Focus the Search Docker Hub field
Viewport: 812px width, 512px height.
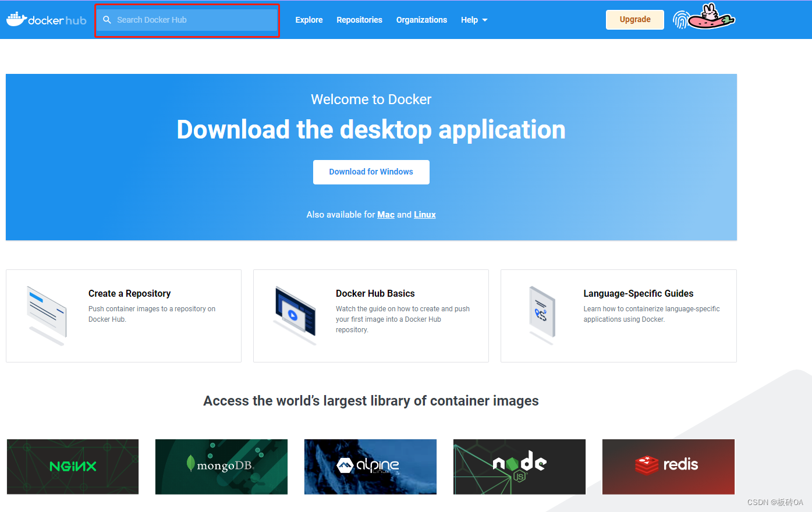187,20
